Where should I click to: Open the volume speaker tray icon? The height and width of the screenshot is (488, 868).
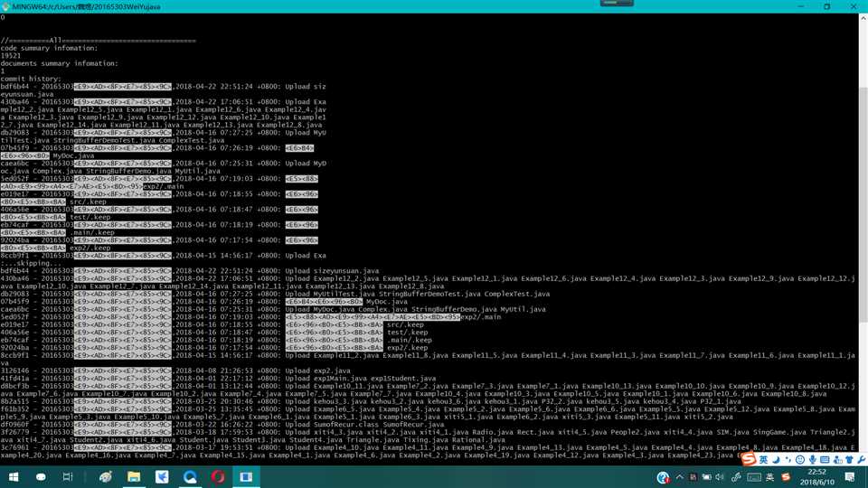pos(720,477)
